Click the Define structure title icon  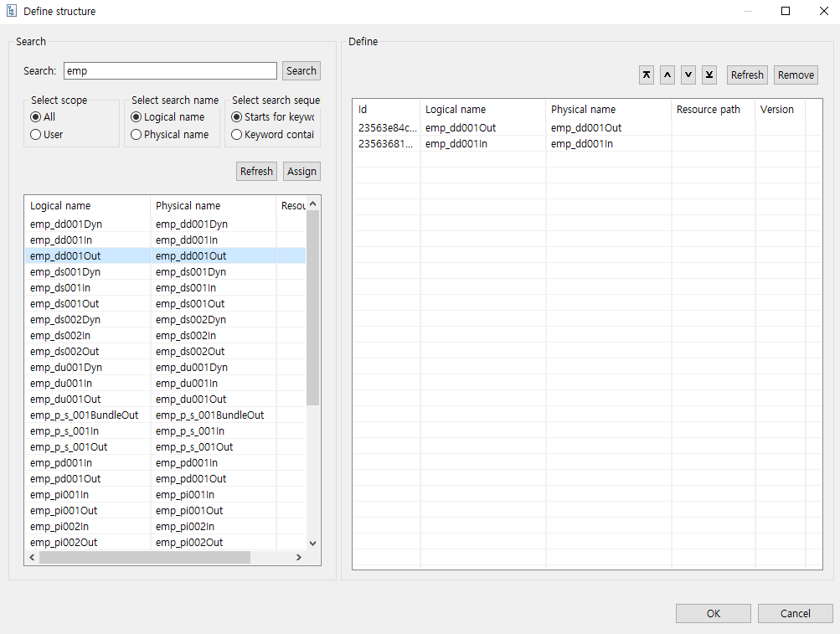pos(12,12)
